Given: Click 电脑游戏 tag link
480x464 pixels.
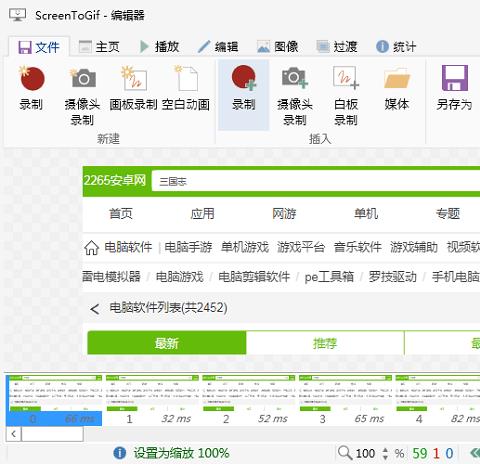Looking at the screenshot, I should (180, 277).
